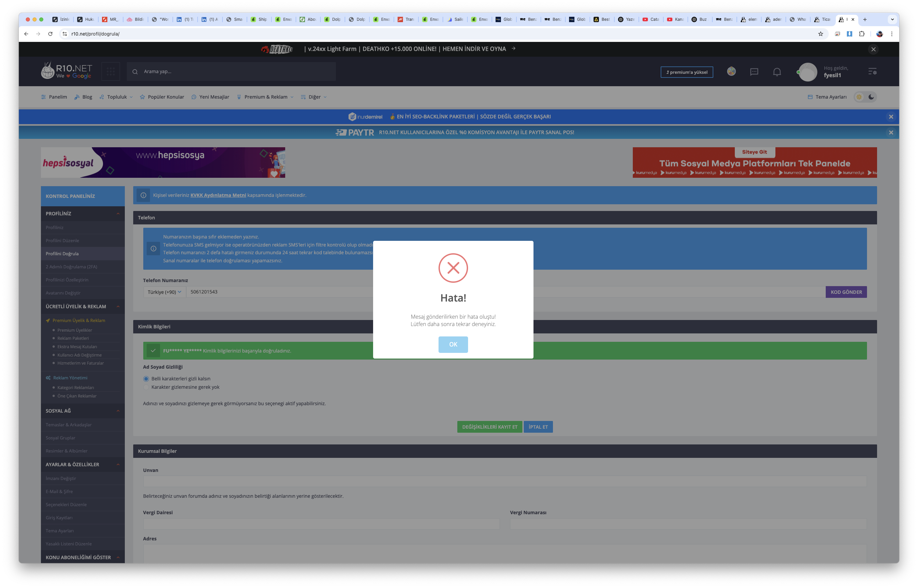Screen dimensions: 918x588
Task: Open the colorful pie chart icon in header
Action: coord(731,71)
